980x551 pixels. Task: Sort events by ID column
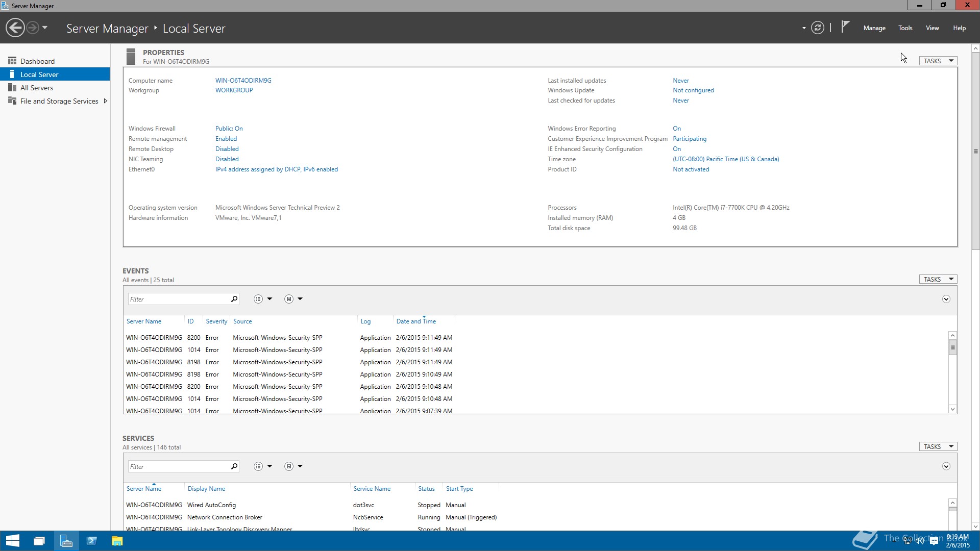pos(190,321)
